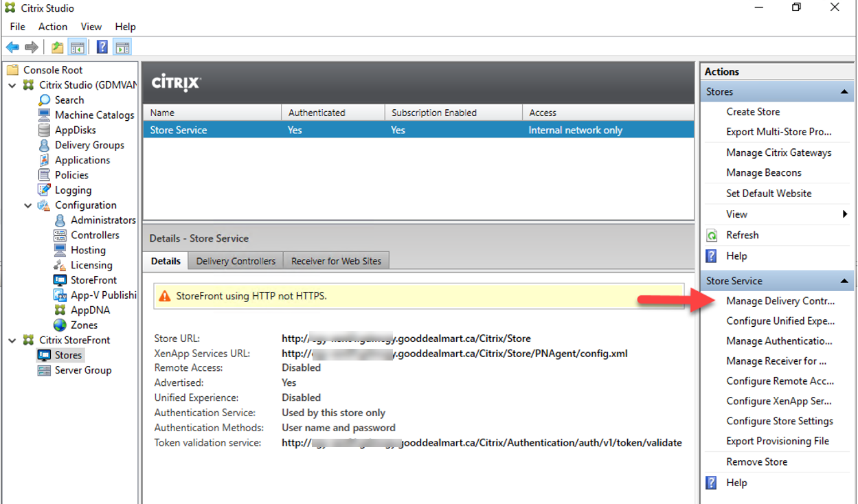Click the StoreFront monitor icon in tree
The width and height of the screenshot is (858, 504).
point(60,280)
